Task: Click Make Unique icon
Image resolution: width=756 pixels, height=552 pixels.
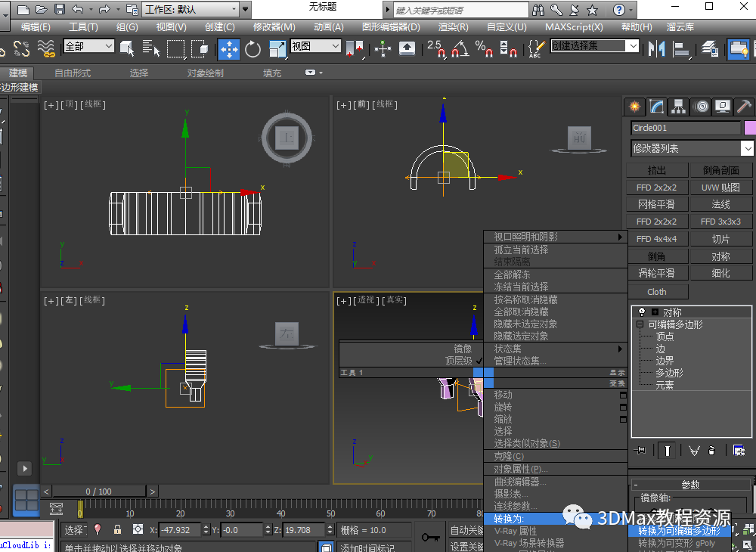Action: (x=694, y=451)
